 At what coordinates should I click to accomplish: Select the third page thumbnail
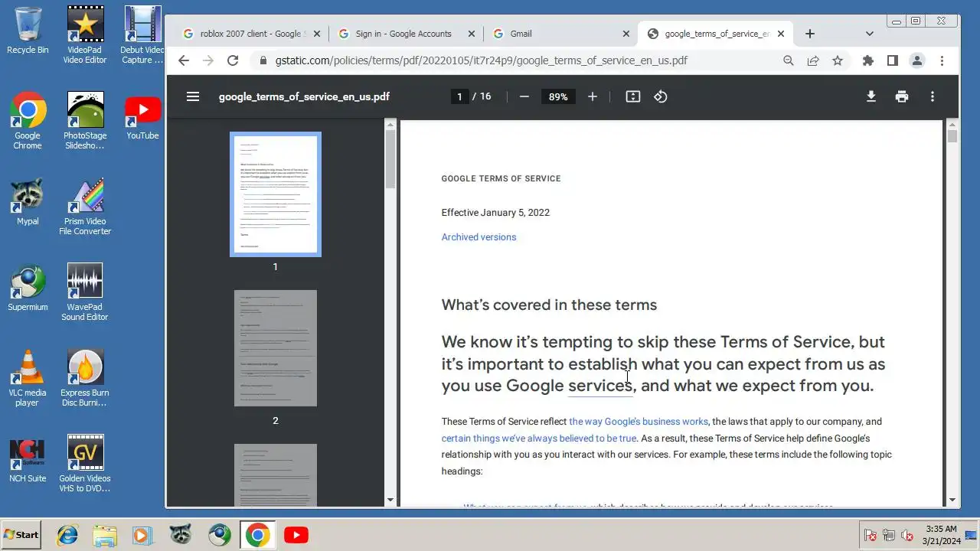(276, 474)
